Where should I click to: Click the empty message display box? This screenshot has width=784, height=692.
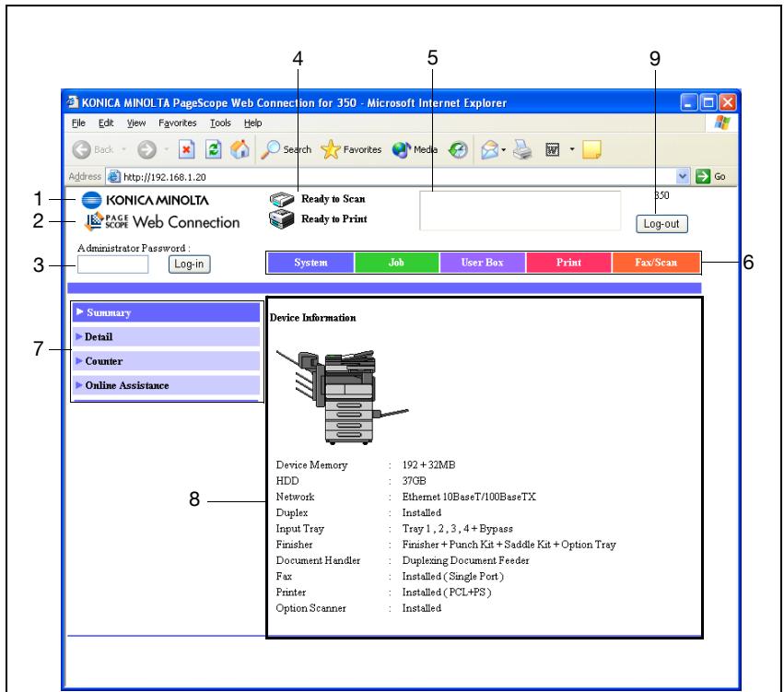[x=520, y=210]
